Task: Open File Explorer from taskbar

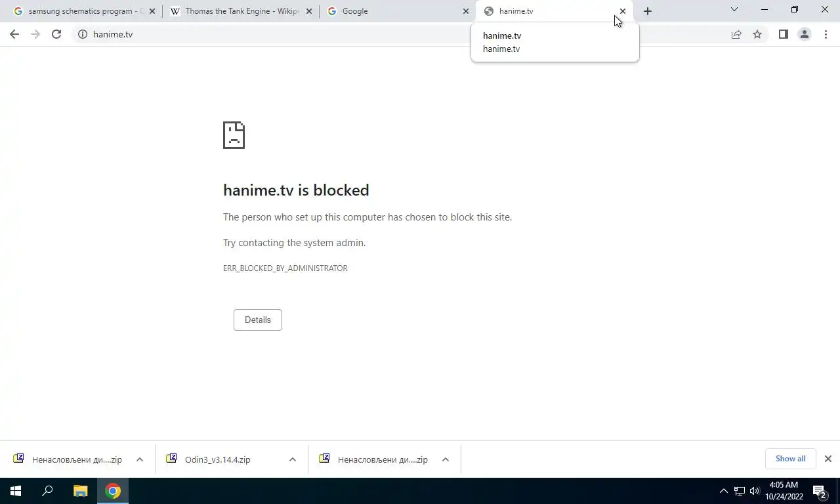Action: 80,491
